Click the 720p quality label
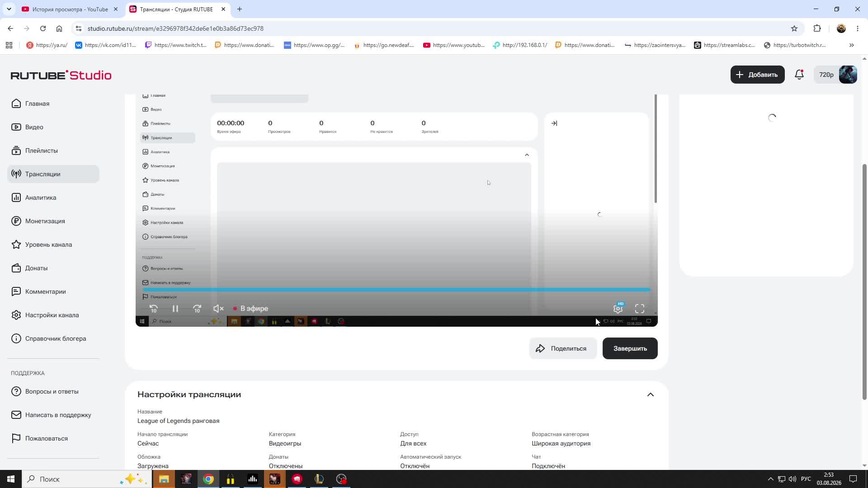The height and width of the screenshot is (488, 868). [x=826, y=75]
